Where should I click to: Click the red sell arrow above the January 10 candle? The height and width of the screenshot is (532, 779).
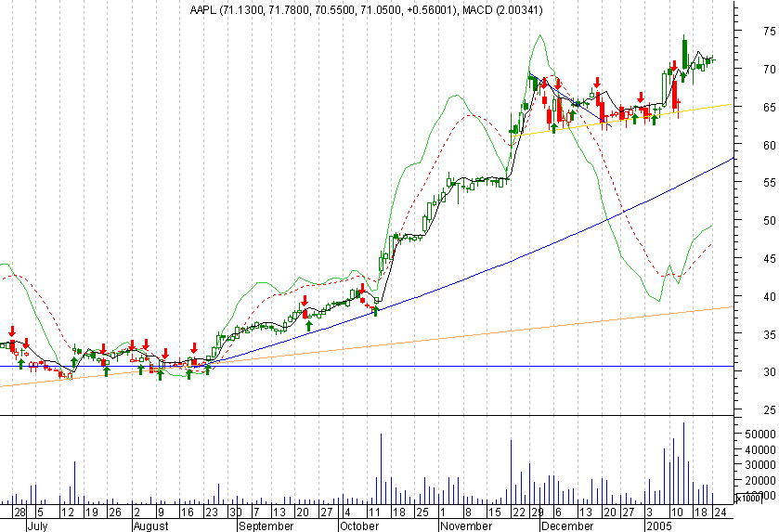point(674,66)
